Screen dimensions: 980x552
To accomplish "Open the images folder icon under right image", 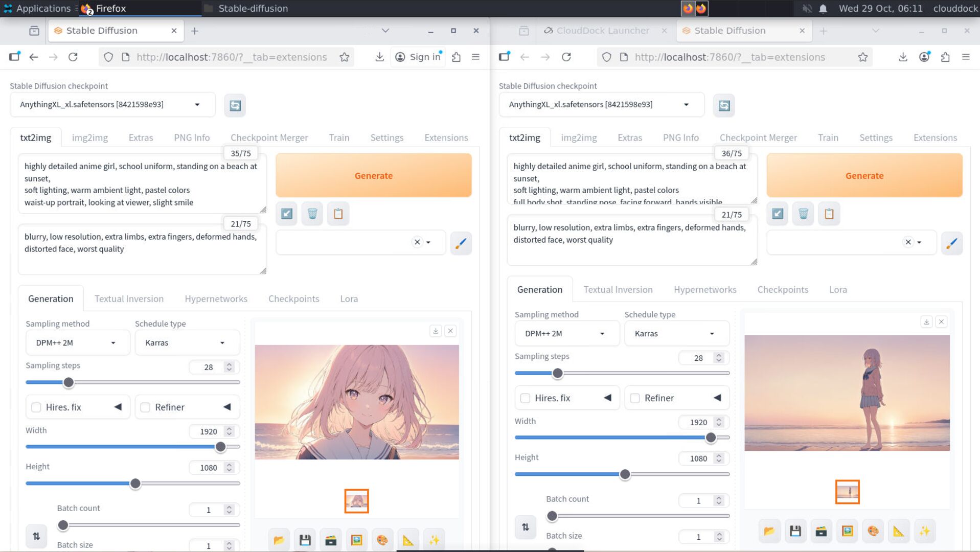I will tap(769, 531).
